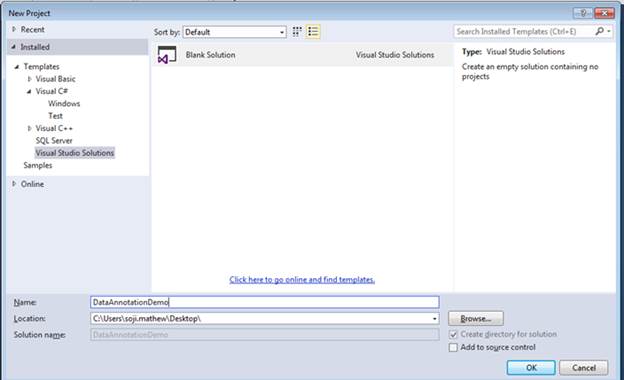Open the go online and find templates link
624x380 pixels.
point(302,280)
